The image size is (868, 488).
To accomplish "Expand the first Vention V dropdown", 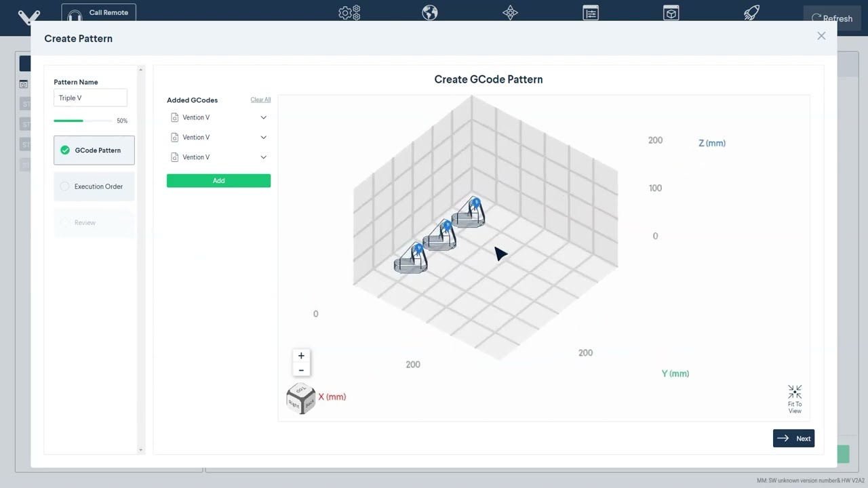I will pyautogui.click(x=263, y=117).
